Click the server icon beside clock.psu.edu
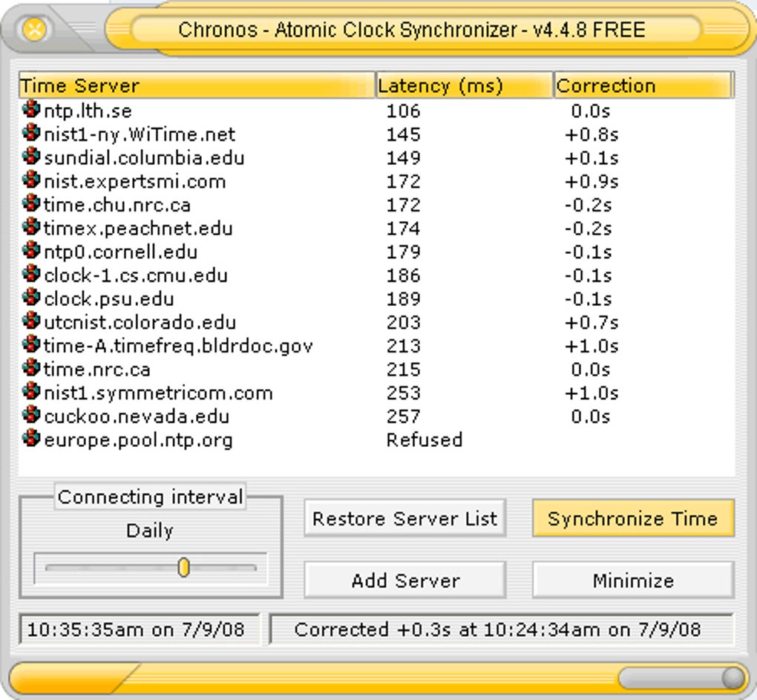The image size is (757, 700). [x=31, y=298]
